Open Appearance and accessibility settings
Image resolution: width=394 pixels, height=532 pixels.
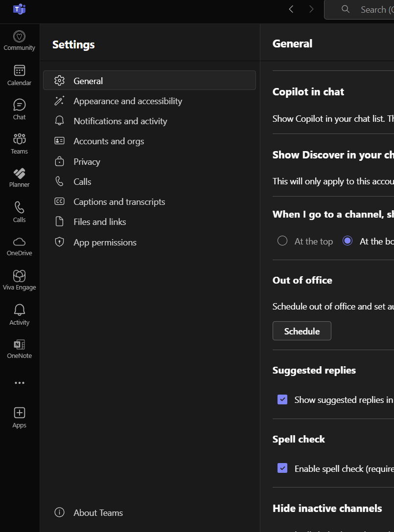128,101
